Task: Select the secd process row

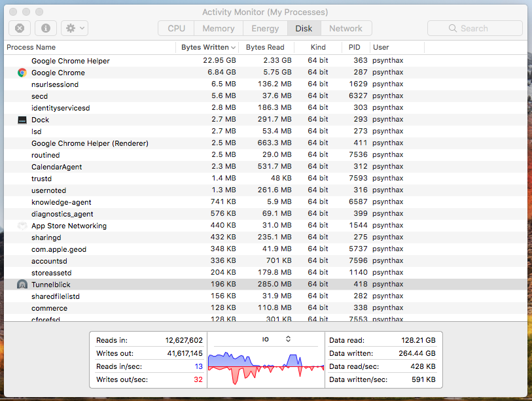Action: pyautogui.click(x=266, y=96)
